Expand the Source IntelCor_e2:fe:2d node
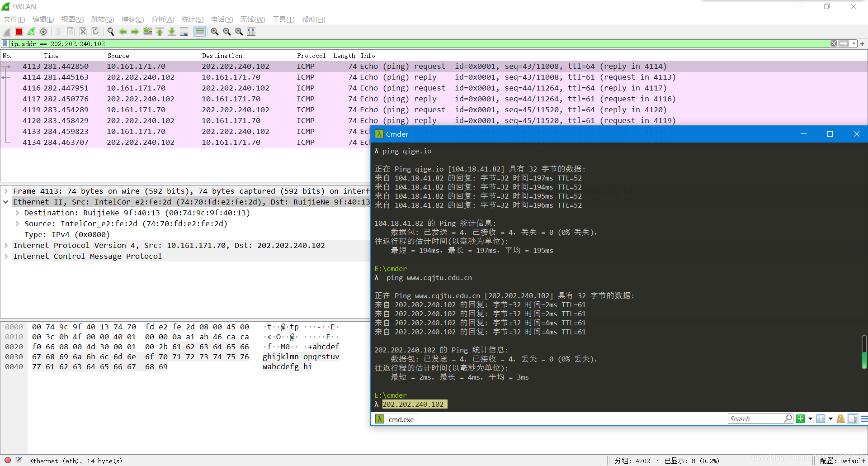The height and width of the screenshot is (466, 868). (17, 224)
